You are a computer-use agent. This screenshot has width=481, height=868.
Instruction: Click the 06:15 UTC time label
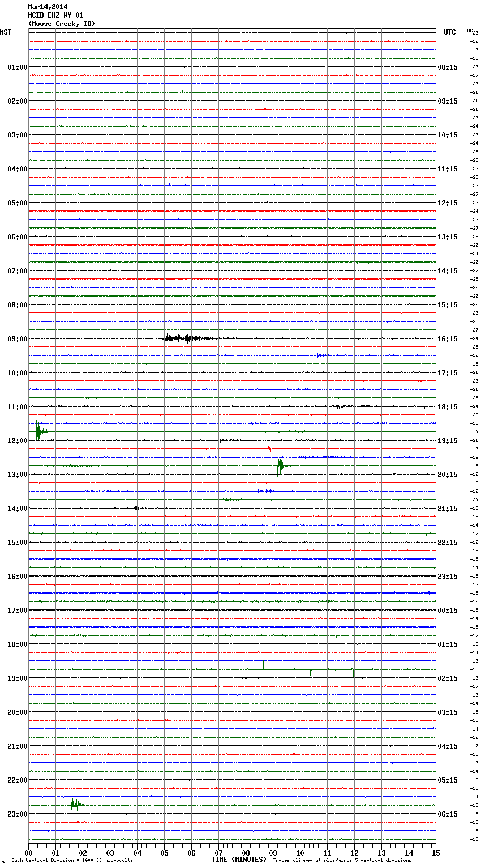[448, 814]
